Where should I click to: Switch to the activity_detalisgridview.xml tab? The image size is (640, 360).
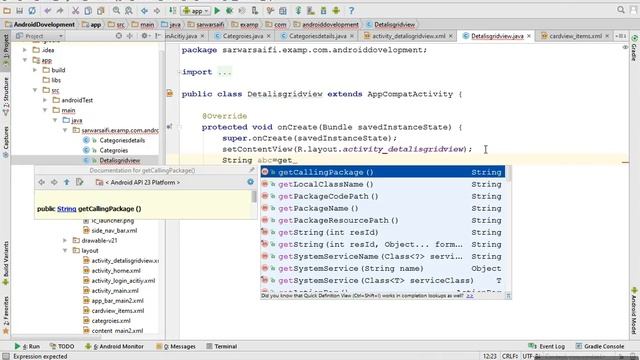click(x=408, y=36)
